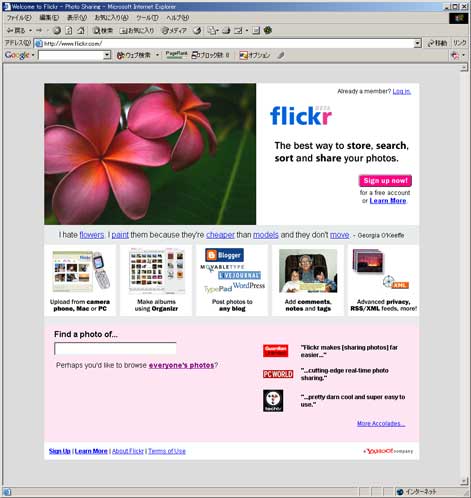Click About Flickr in the footer
Screen dimensions: 471x498
pos(128,451)
